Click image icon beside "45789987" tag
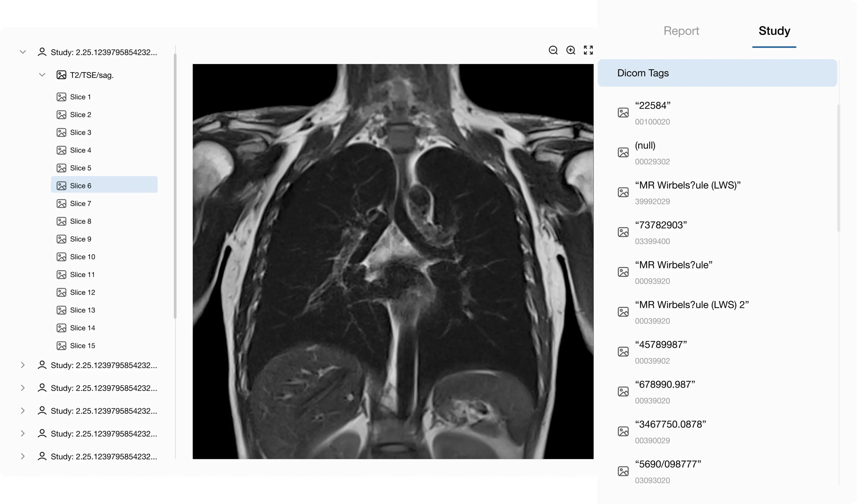 point(623,352)
